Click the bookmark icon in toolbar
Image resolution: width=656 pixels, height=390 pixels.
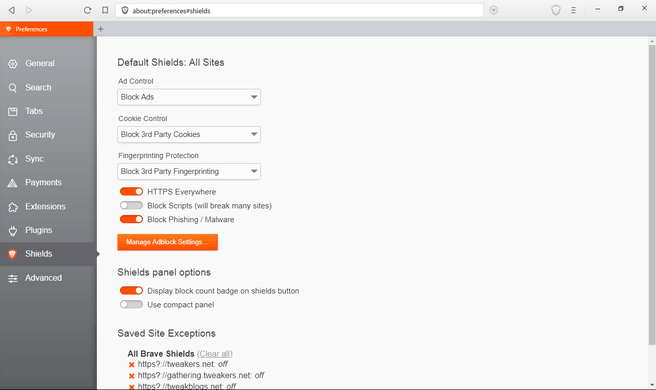point(105,10)
